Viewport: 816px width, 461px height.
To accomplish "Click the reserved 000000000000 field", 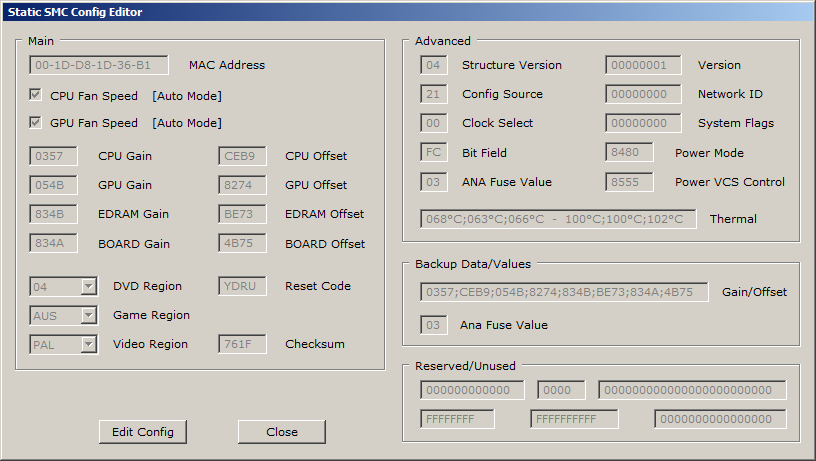I will click(x=472, y=390).
